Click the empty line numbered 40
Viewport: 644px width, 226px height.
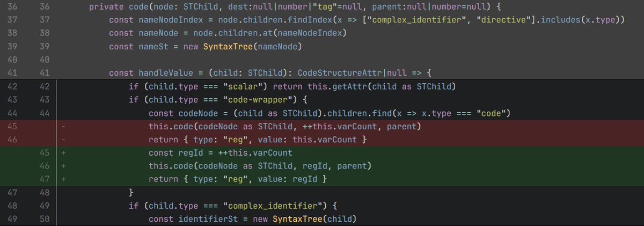click(x=322, y=60)
